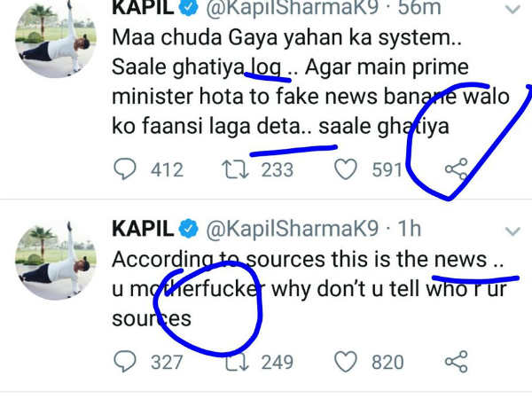Screen dimensions: 532x399
Task: Open the dropdown arrow on the 1h tweet
Action: [x=512, y=231]
